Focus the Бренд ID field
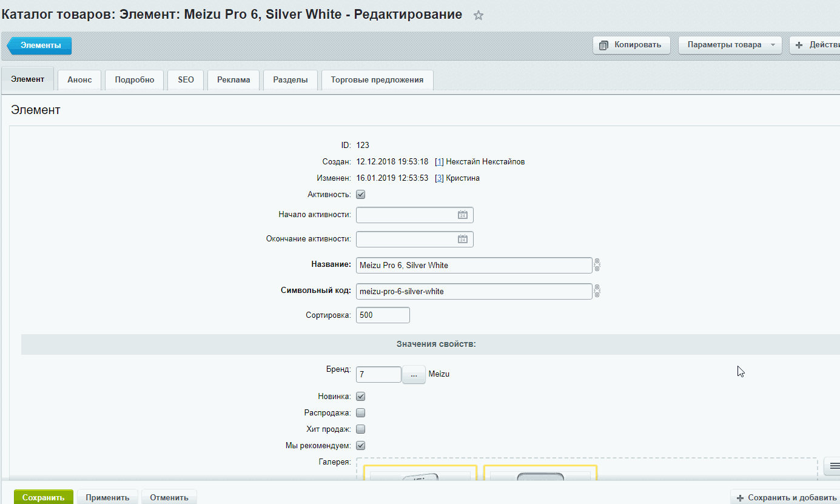 coord(378,375)
